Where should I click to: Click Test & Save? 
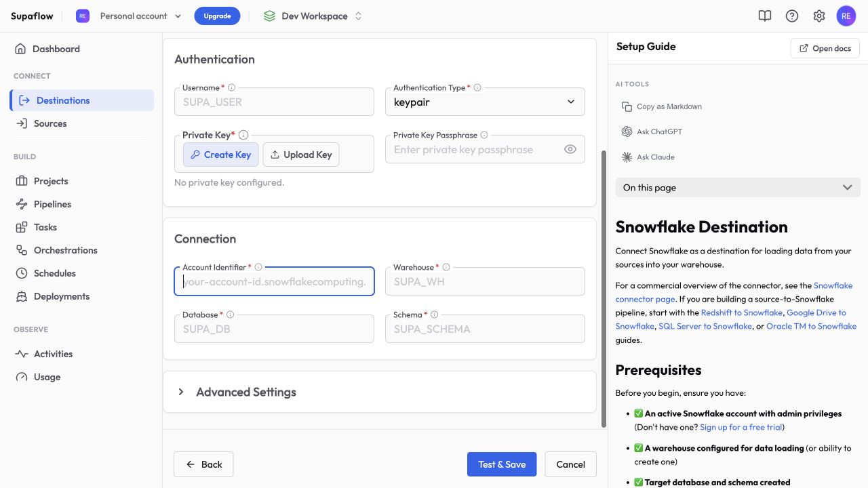[502, 464]
